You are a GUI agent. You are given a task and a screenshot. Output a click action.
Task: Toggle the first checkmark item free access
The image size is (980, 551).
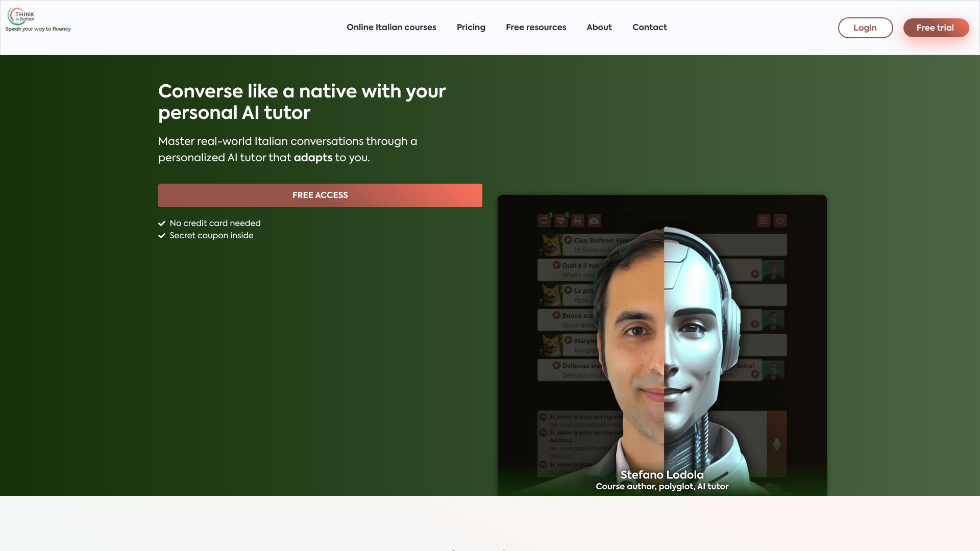point(162,222)
